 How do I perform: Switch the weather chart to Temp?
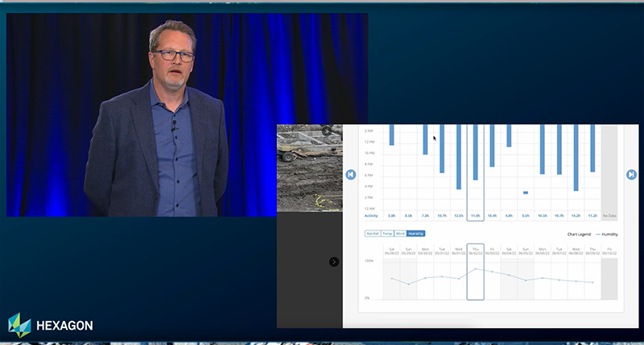(387, 234)
